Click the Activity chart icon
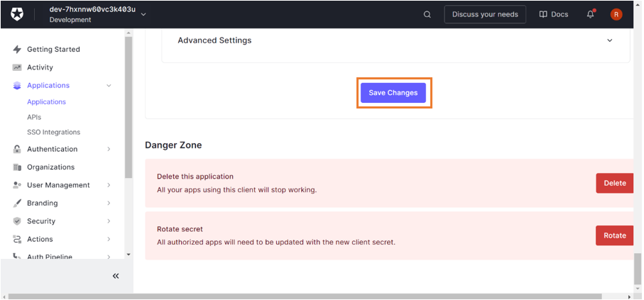The width and height of the screenshot is (644, 300). point(17,67)
